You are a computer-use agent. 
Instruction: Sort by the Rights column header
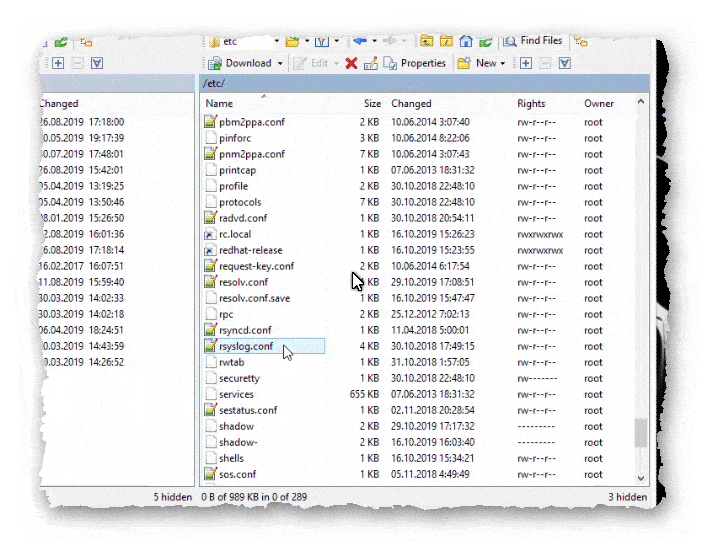point(531,104)
